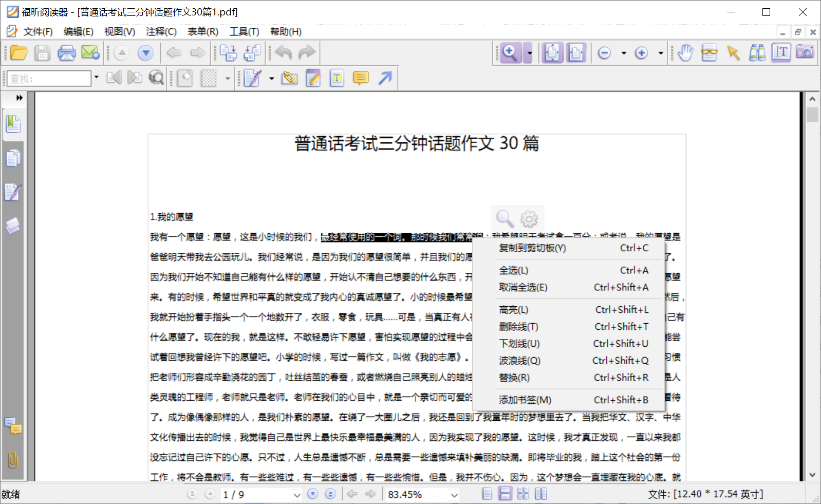Click the find next button near the search box
Screen dimensions: 821x504
point(135,78)
